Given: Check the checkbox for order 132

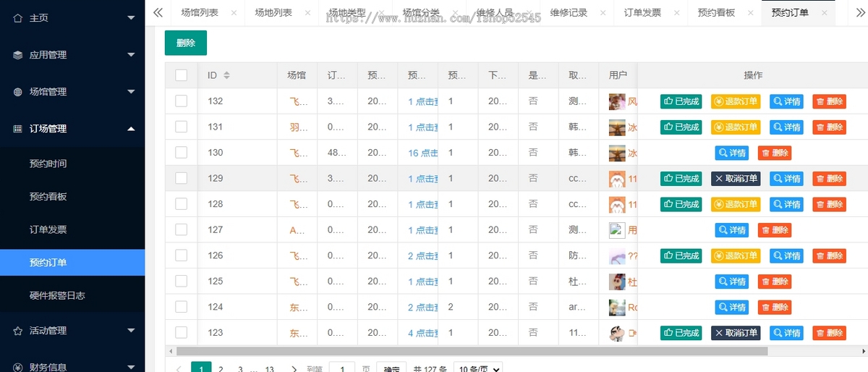Looking at the screenshot, I should (181, 101).
